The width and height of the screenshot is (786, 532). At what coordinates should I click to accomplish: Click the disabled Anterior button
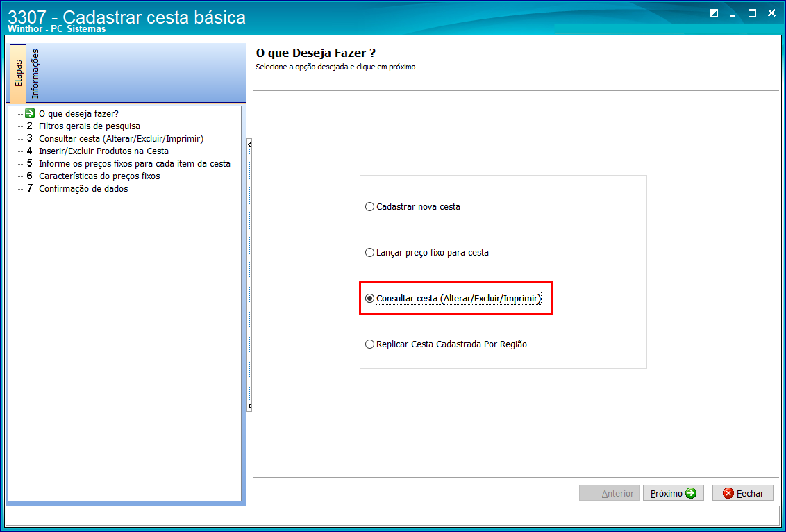610,493
